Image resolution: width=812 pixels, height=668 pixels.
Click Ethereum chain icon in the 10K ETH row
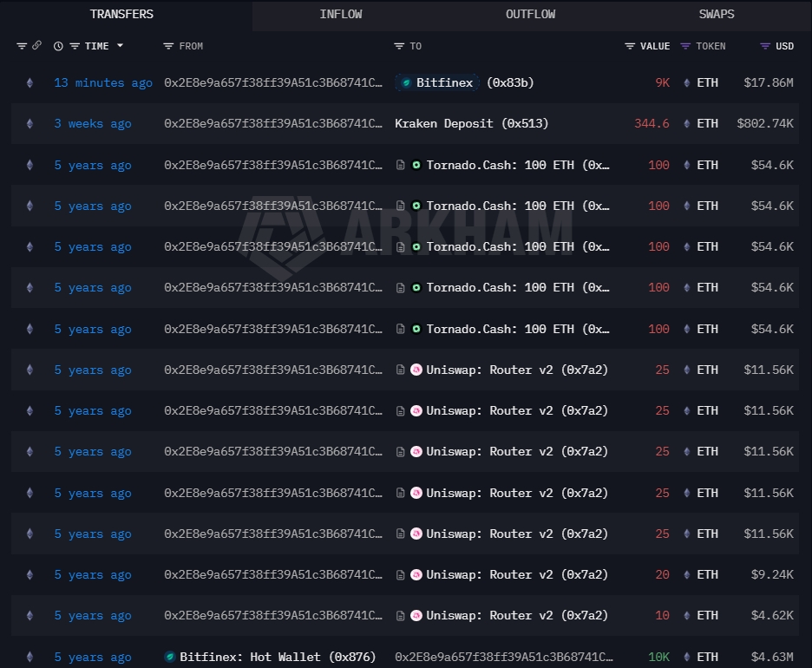[30, 657]
